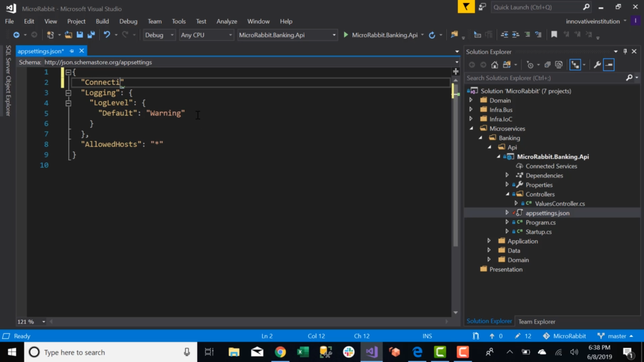This screenshot has height=362, width=644.
Task: Collapse the JSON root object at line 1
Action: (68, 72)
